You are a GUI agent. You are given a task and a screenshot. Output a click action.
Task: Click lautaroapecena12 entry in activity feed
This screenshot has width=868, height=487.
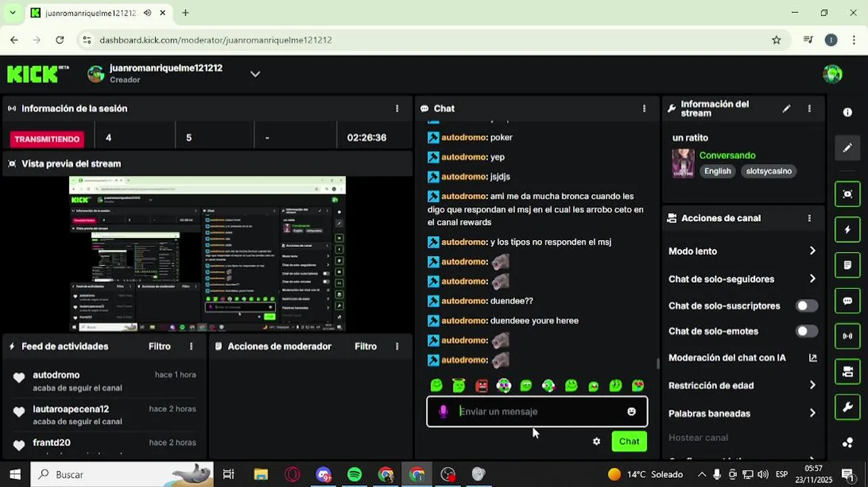[x=105, y=415]
